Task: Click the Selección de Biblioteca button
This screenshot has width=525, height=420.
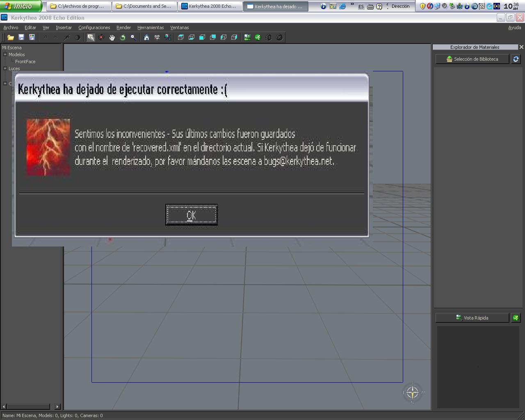Action: (472, 59)
